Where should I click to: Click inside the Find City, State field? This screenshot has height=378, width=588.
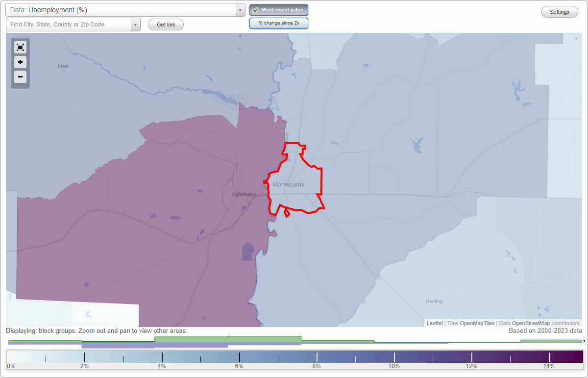pyautogui.click(x=69, y=24)
